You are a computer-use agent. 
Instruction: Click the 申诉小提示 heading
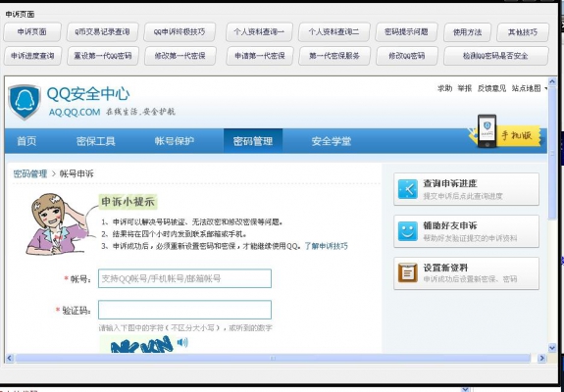(x=128, y=202)
